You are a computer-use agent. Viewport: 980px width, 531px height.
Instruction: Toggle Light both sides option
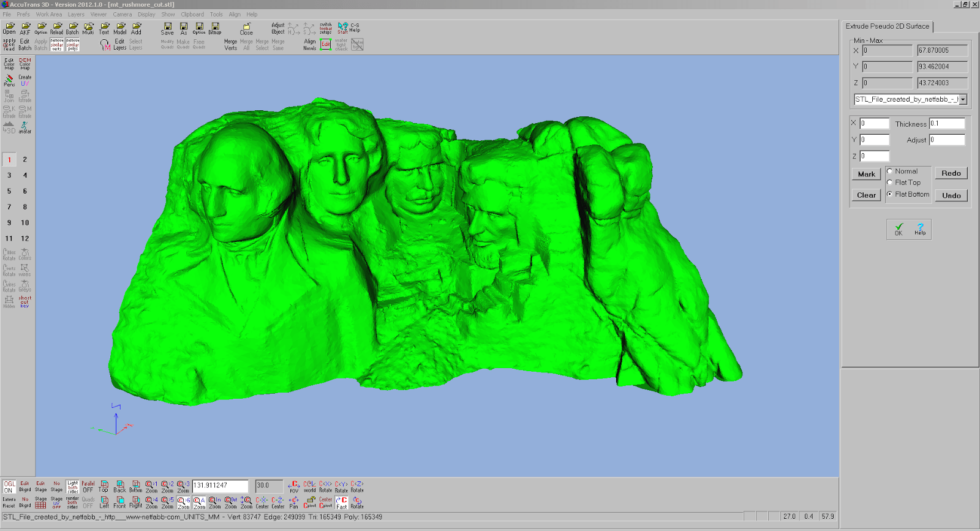click(x=73, y=487)
